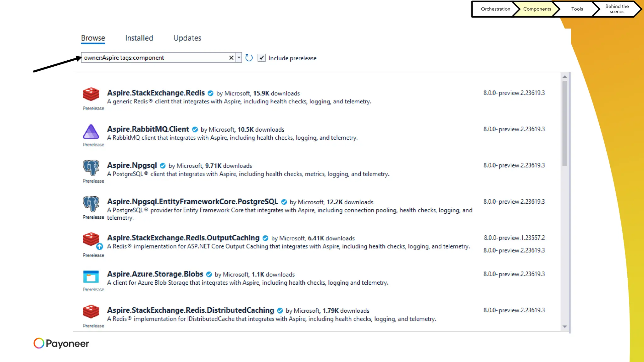Go to Behind the scenes section
Viewport: 644px width, 362px height.
coord(617,9)
